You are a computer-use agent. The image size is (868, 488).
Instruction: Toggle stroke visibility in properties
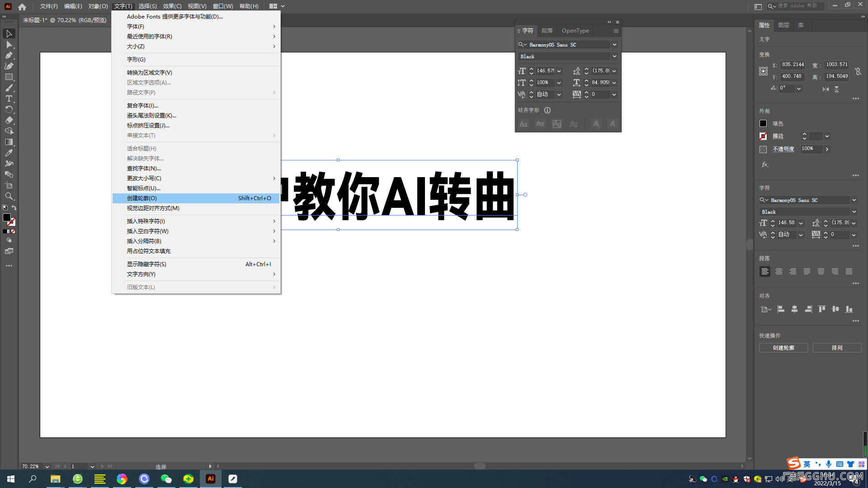(x=763, y=136)
